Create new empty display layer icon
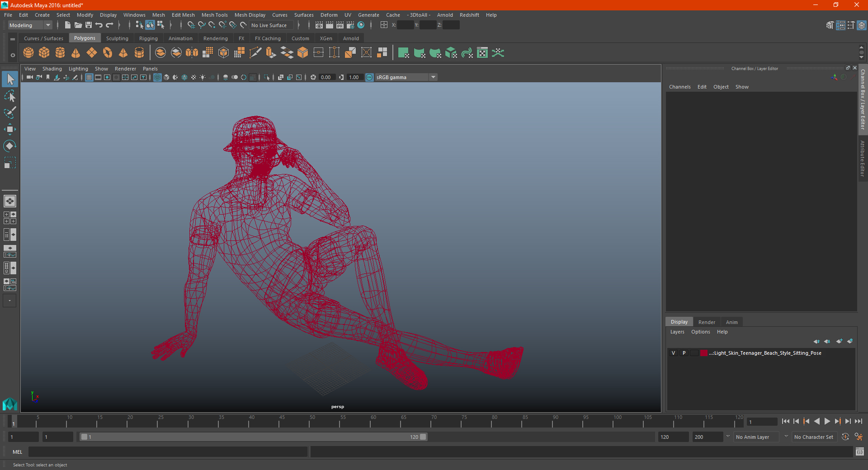Viewport: 868px width, 470px height. coord(840,341)
